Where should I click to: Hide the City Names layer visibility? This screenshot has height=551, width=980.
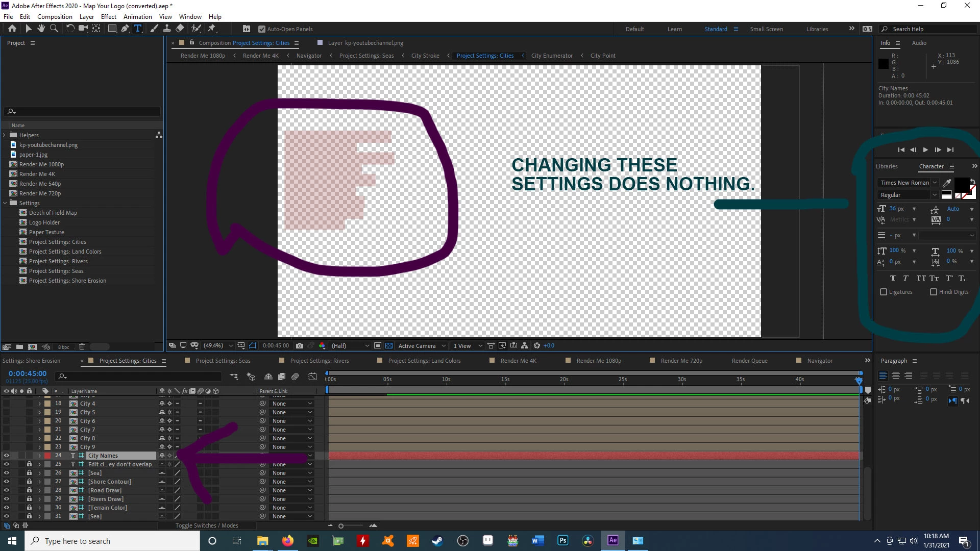tap(7, 456)
